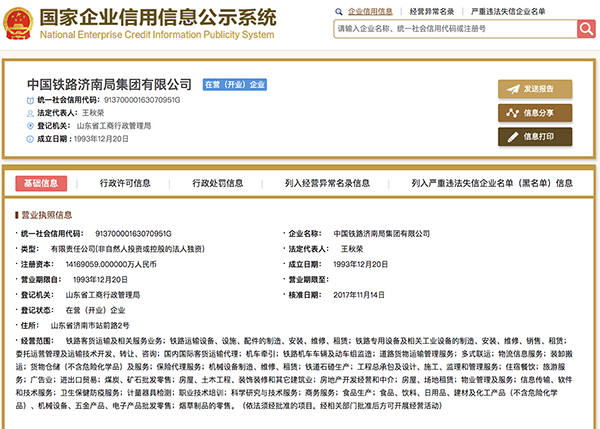Viewport: 600px width, 429px height.
Task: Select the 严重违法失信企业名单 search category
Action: tap(508, 11)
